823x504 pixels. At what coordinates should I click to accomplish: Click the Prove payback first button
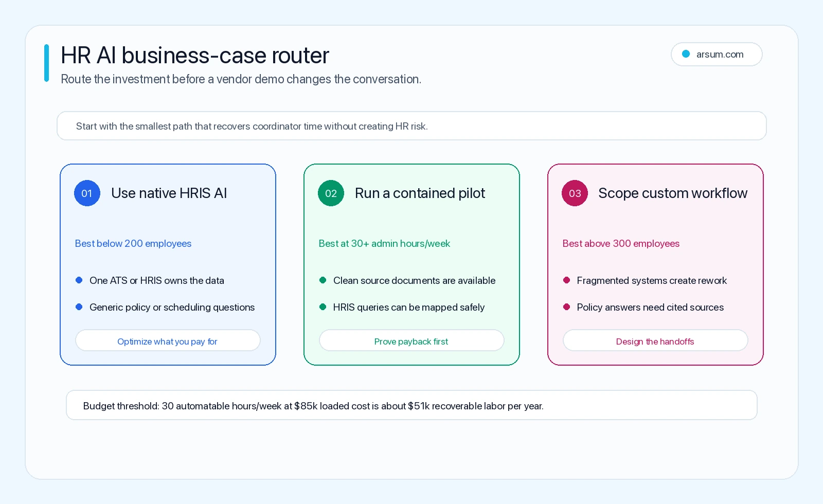click(x=411, y=340)
